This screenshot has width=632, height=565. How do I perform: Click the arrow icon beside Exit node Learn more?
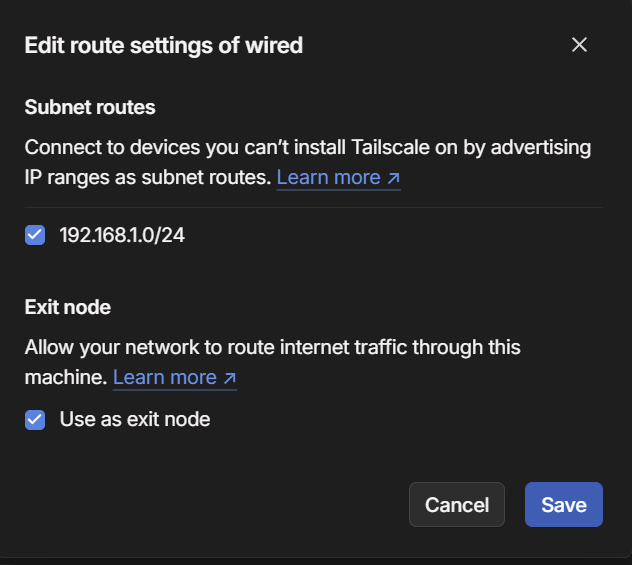pyautogui.click(x=229, y=378)
